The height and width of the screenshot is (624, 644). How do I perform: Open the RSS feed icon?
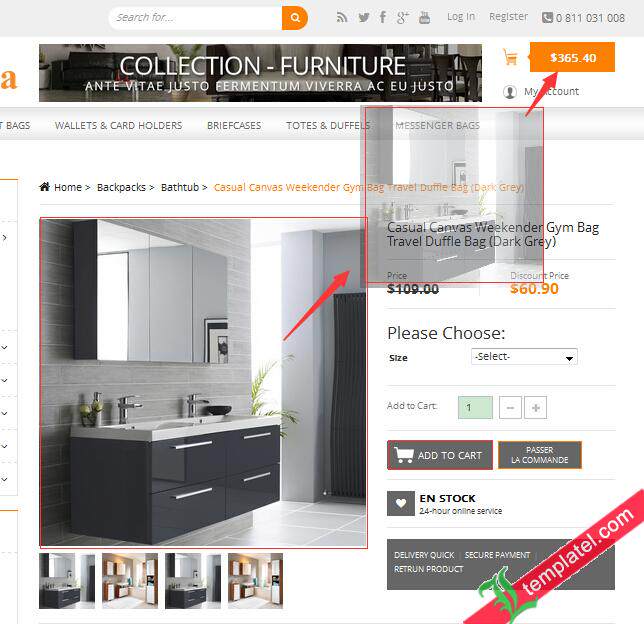coord(342,17)
